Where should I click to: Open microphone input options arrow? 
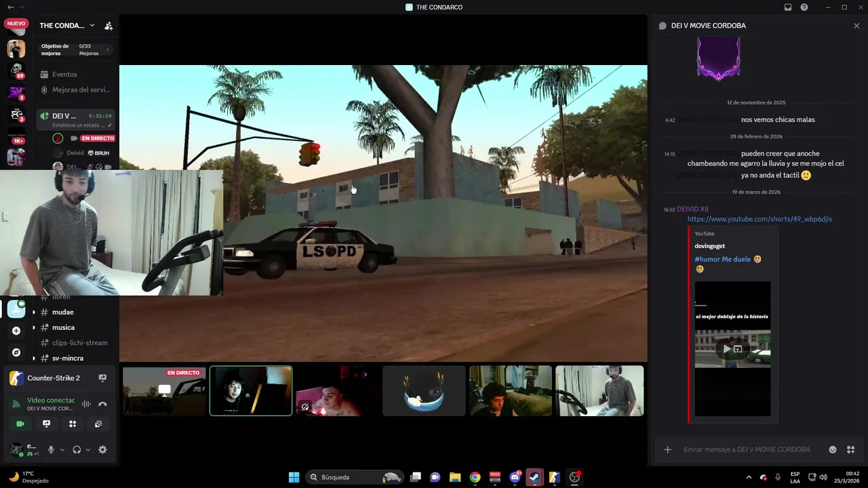62,449
